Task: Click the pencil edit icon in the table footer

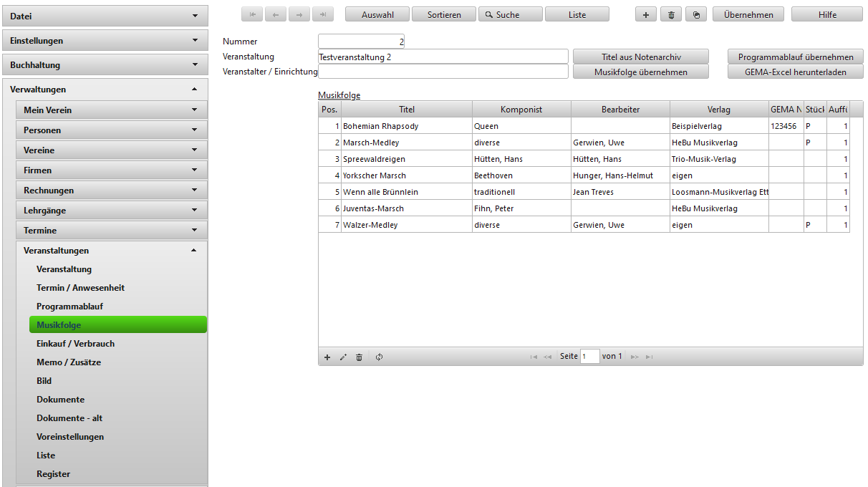Action: tap(343, 357)
